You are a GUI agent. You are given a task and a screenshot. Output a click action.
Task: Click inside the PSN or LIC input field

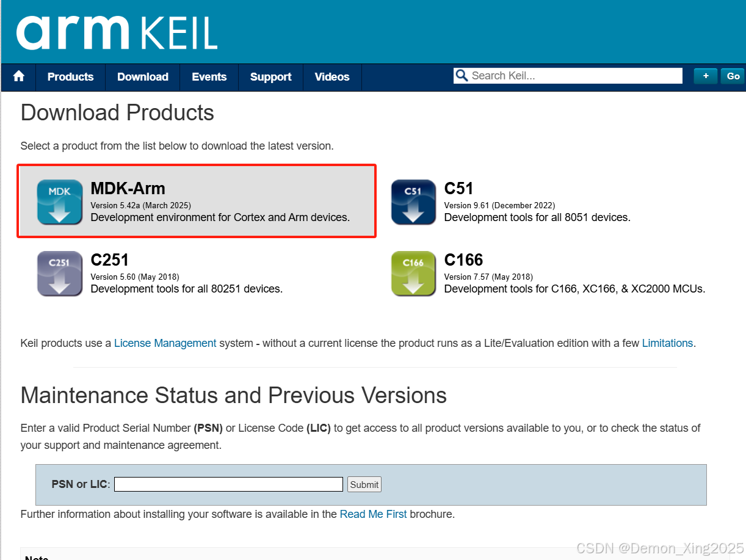(x=228, y=484)
